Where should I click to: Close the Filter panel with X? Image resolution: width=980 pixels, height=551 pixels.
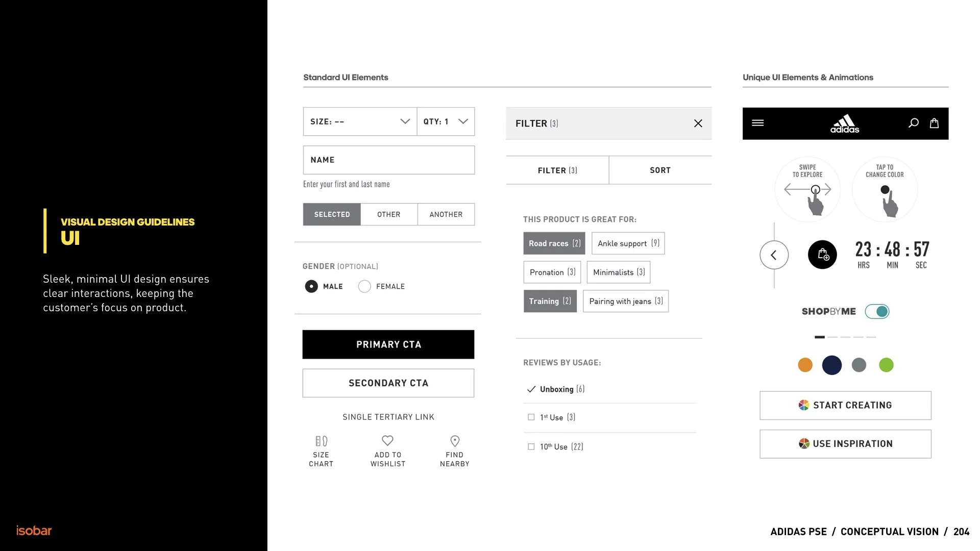pyautogui.click(x=698, y=123)
